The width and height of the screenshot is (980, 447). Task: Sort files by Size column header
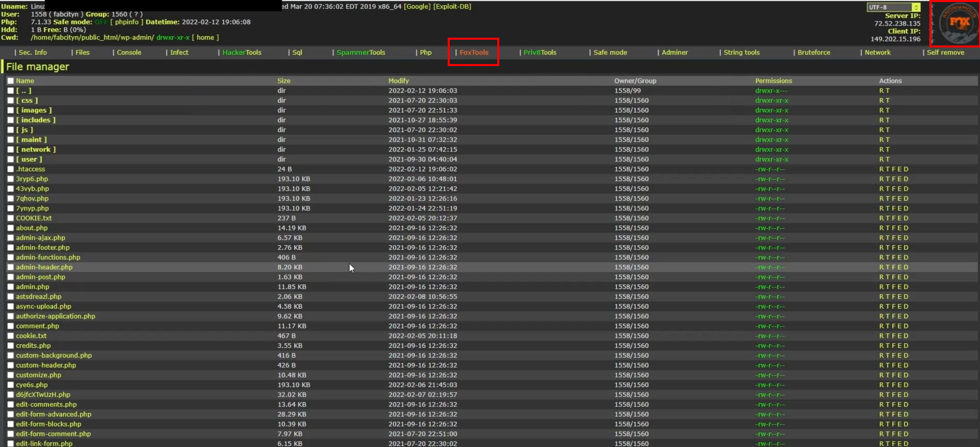coord(284,81)
